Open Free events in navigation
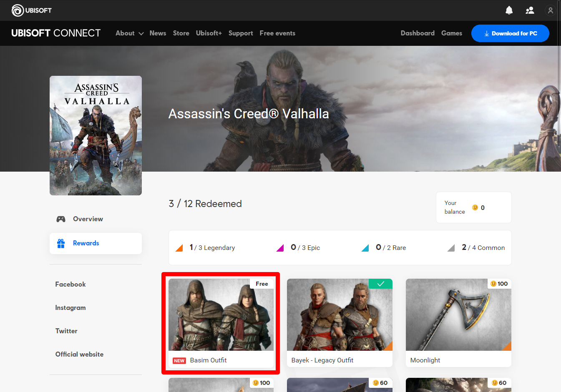The height and width of the screenshot is (392, 561). tap(277, 33)
